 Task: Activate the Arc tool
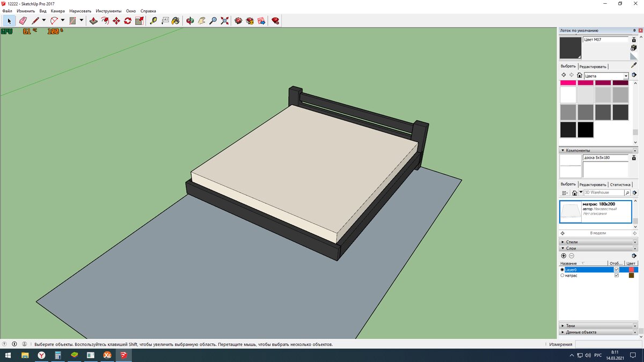[x=54, y=21]
